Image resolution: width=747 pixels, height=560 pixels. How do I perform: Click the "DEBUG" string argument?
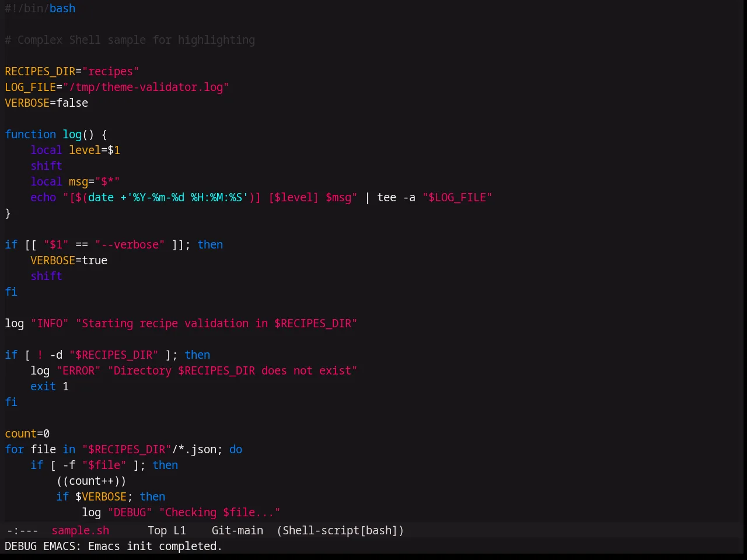(x=130, y=512)
